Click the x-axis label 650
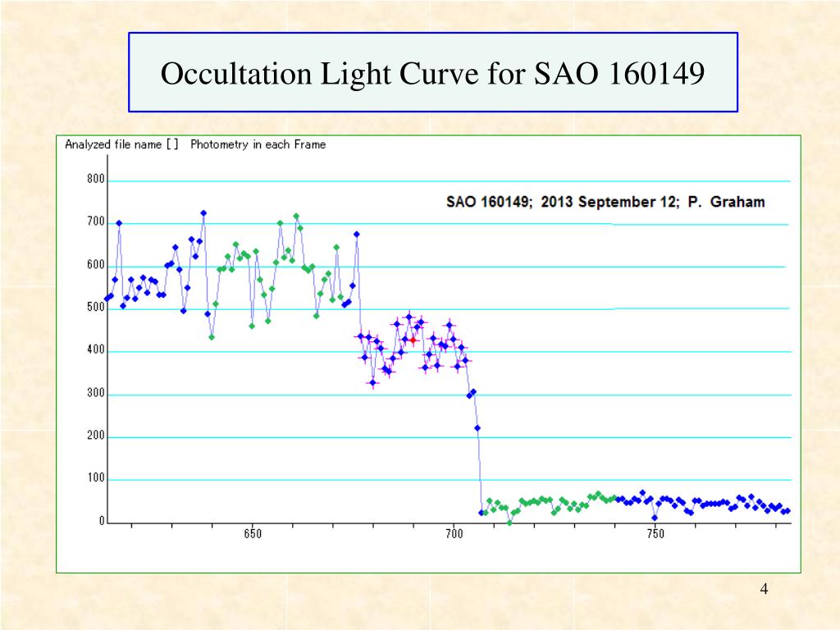The image size is (840, 630). (253, 534)
